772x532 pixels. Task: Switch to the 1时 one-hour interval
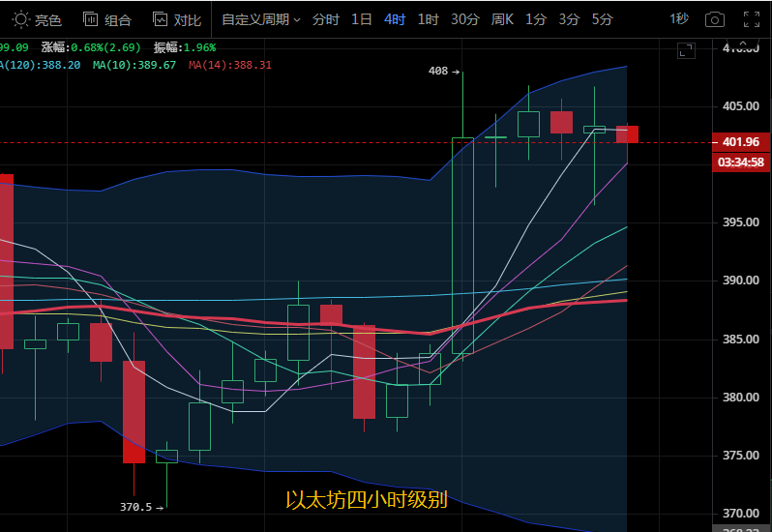tap(428, 19)
